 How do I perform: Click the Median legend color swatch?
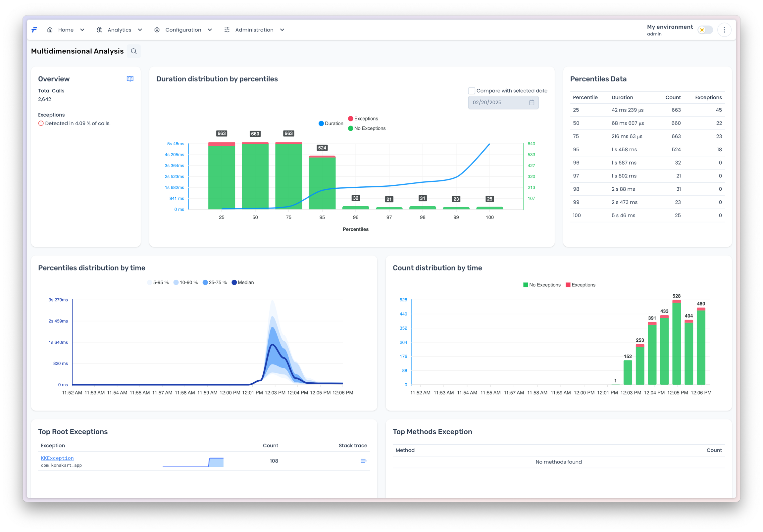234,282
